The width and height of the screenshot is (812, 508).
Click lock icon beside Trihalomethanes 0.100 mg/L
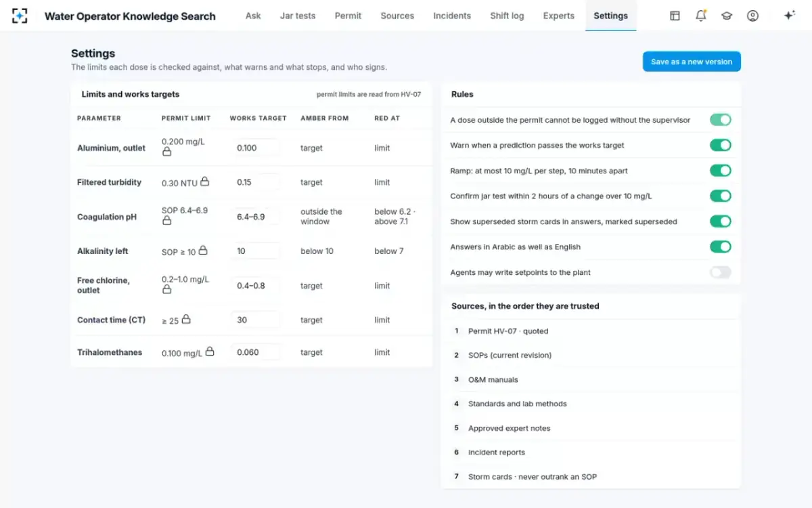(x=210, y=352)
